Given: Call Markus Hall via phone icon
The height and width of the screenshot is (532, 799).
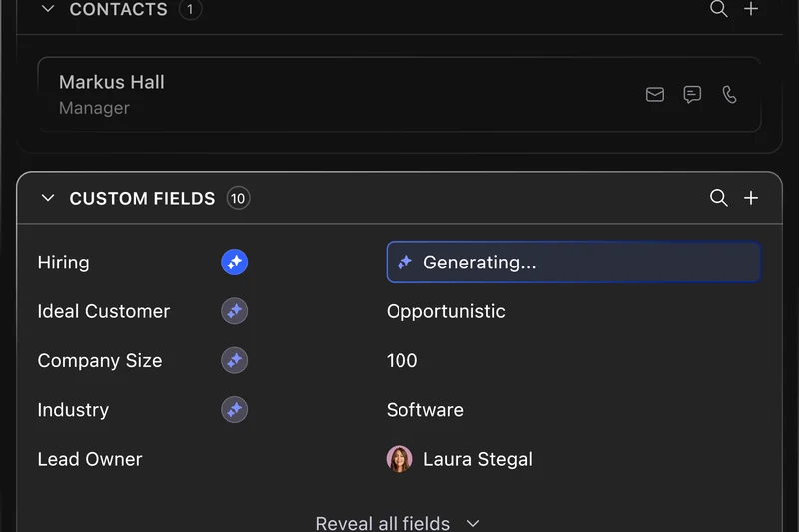Looking at the screenshot, I should pos(729,95).
